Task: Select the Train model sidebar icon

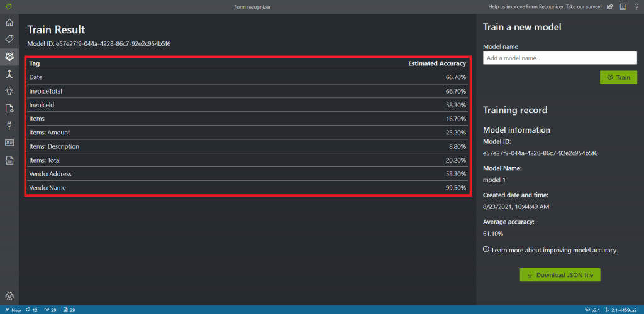Action: tap(9, 57)
